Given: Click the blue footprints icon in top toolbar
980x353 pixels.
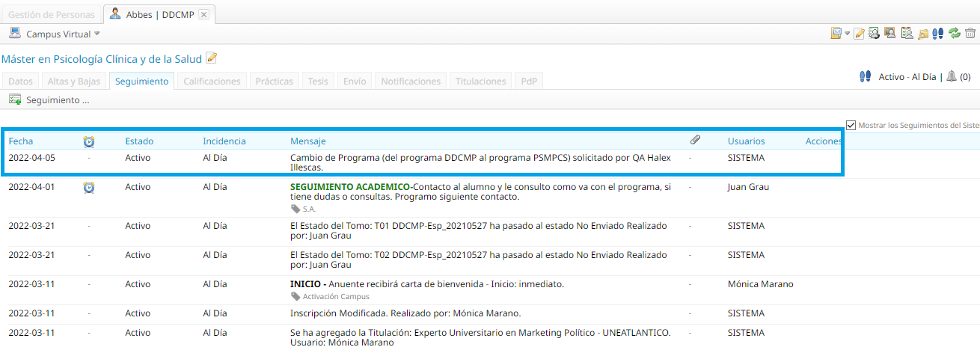Looking at the screenshot, I should click(939, 34).
